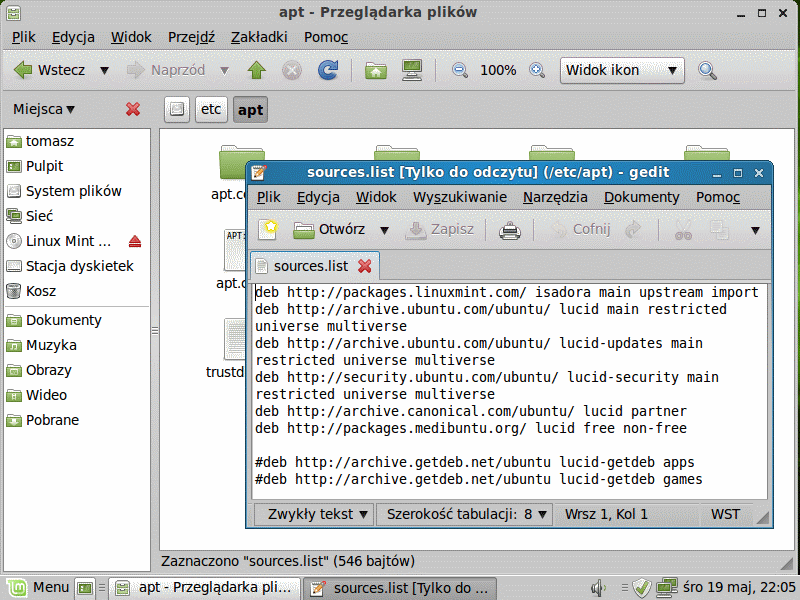Screen dimensions: 800x600
Task: Eject the Linux Mint disc
Action: coord(135,242)
